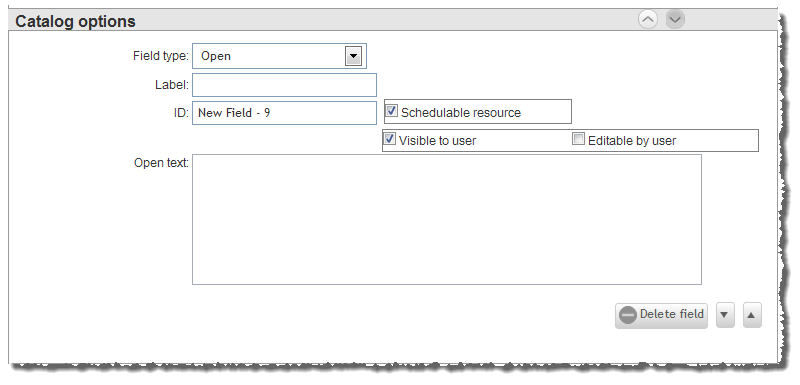Move field down with the down triangle button
Viewport: 800px width, 385px height.
[x=725, y=315]
